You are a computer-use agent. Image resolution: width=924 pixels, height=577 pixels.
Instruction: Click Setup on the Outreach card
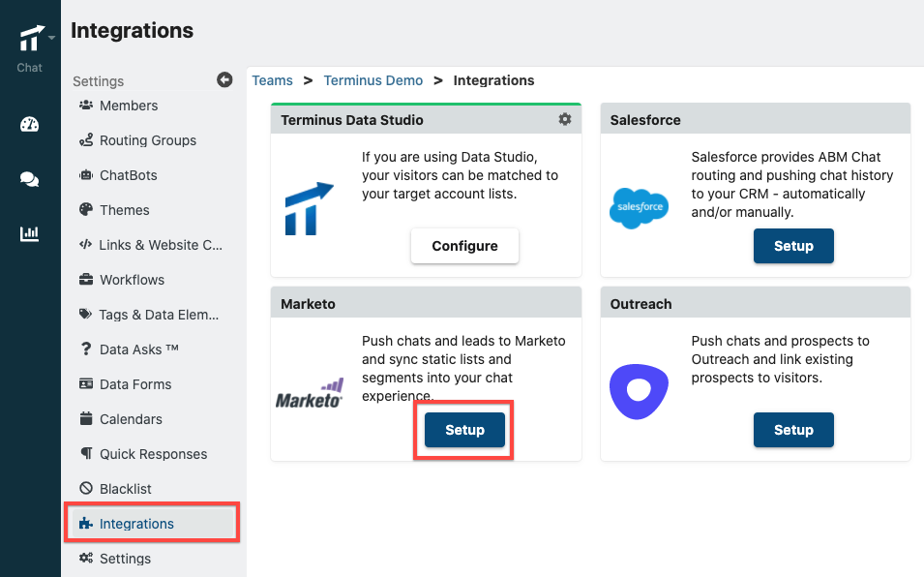click(793, 430)
